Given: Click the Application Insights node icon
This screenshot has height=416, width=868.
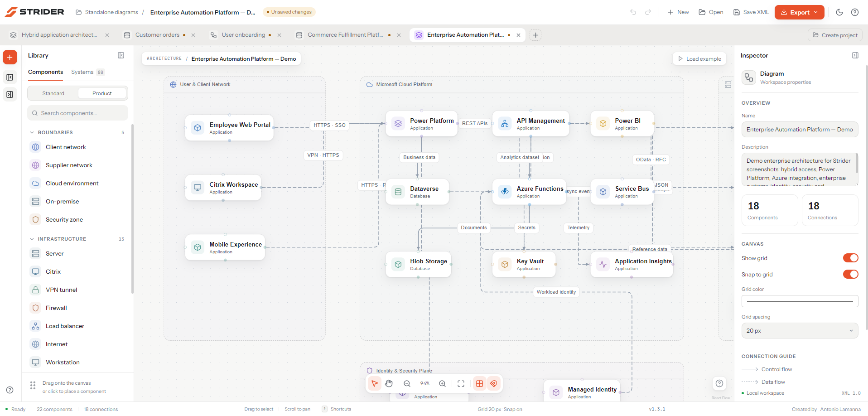Looking at the screenshot, I should [603, 264].
